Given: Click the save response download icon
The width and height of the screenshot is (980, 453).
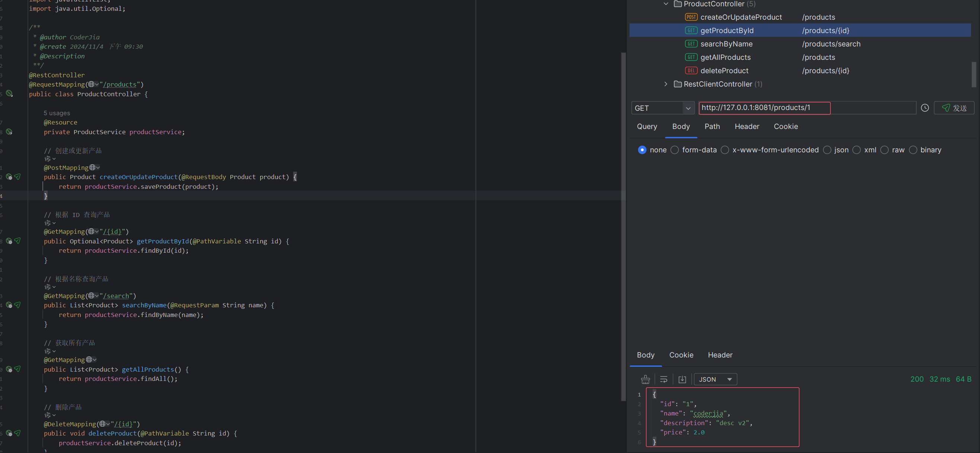Looking at the screenshot, I should [x=682, y=379].
